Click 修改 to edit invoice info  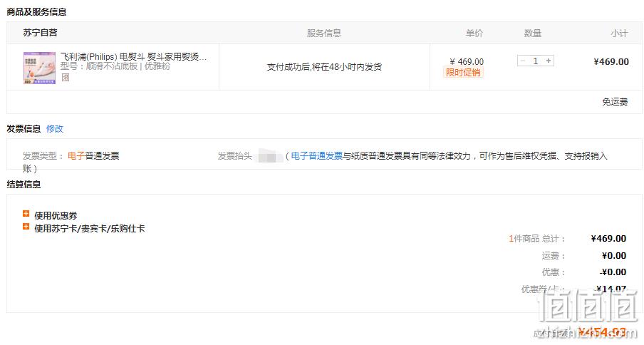55,128
